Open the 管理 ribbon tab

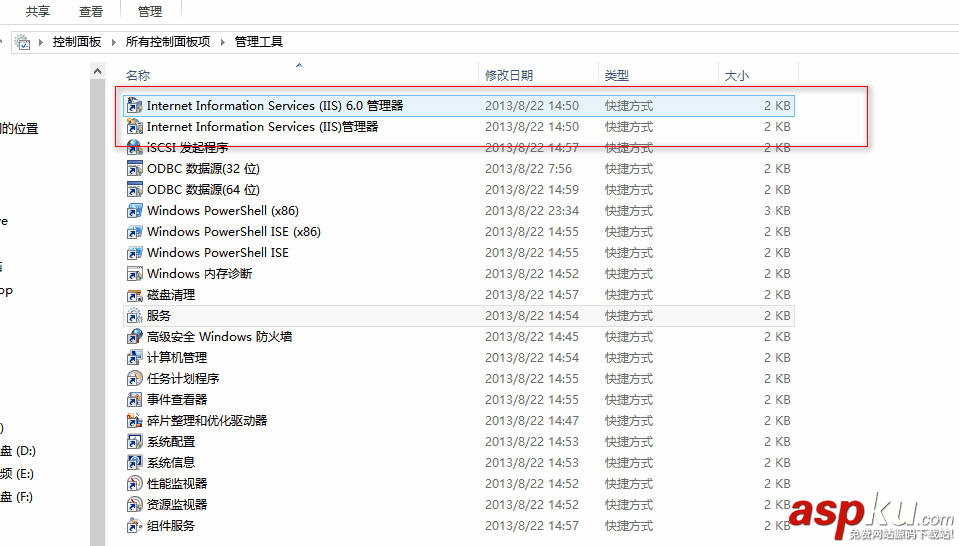(x=150, y=12)
